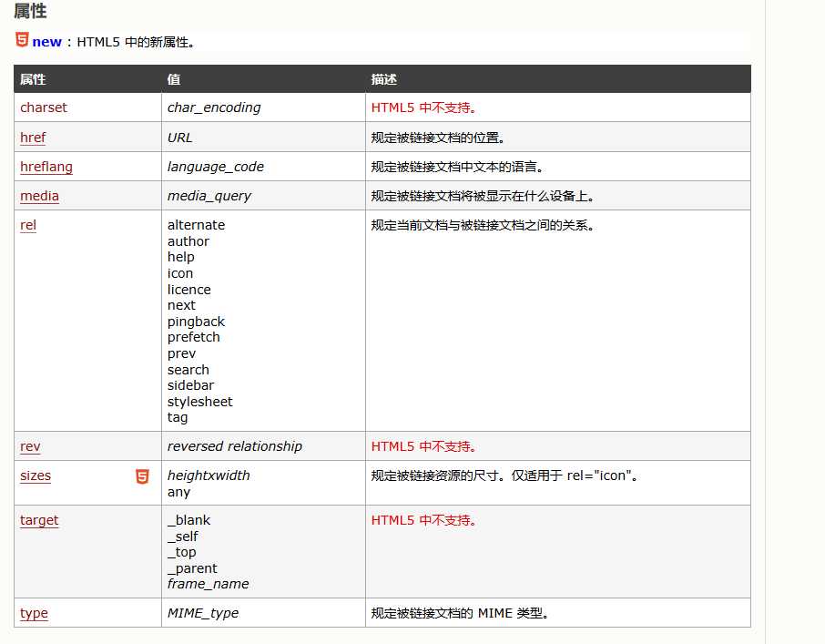The height and width of the screenshot is (644, 825).
Task: Click the 'alternate' rel value
Action: [196, 225]
